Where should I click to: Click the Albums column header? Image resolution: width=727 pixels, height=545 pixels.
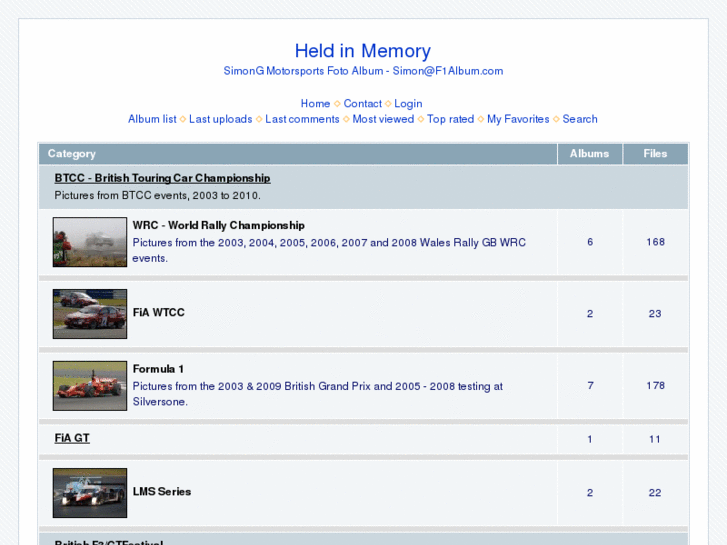[x=590, y=154]
